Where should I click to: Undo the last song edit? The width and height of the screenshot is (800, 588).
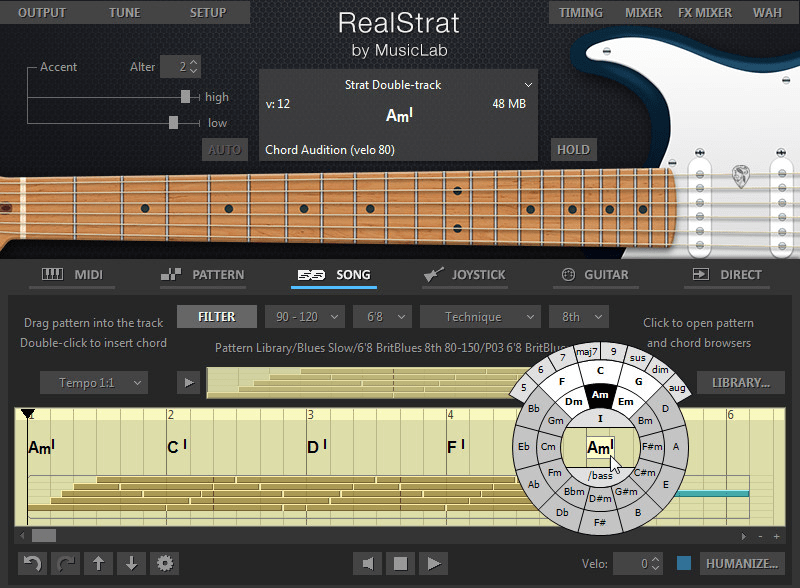point(31,563)
